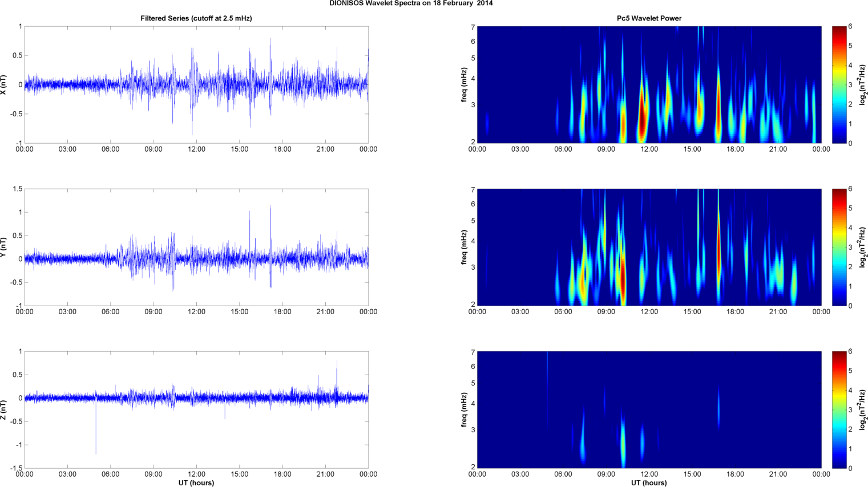868x487 pixels.
Task: Click the tallest positive spike in the Y time series
Action: [x=271, y=231]
